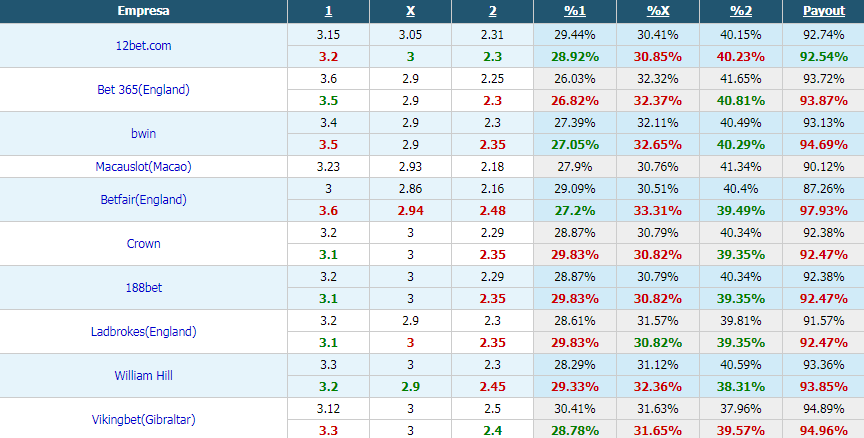Viewport: 864px width, 438px height.
Task: Select Macauslot draw odds 2.93
Action: click(x=410, y=167)
